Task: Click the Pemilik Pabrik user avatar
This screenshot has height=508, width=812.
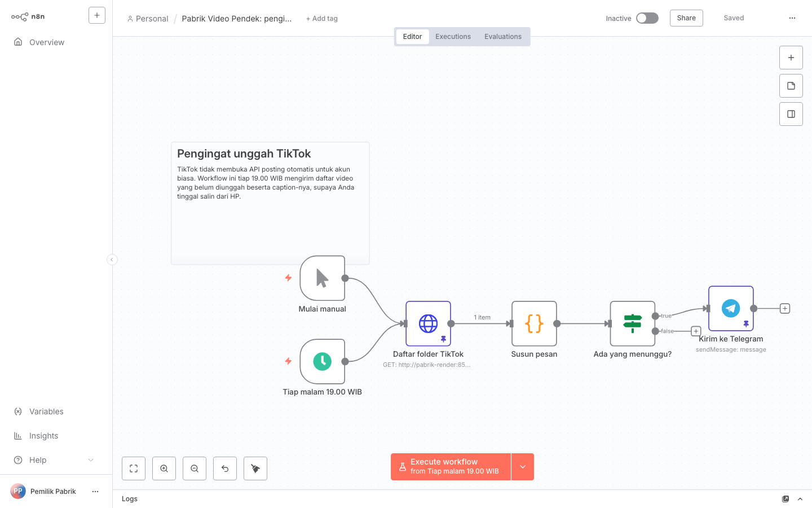Action: (18, 491)
